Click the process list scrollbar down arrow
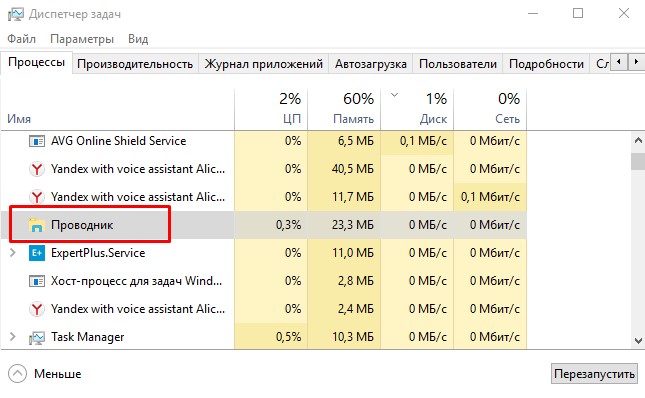 (x=638, y=341)
